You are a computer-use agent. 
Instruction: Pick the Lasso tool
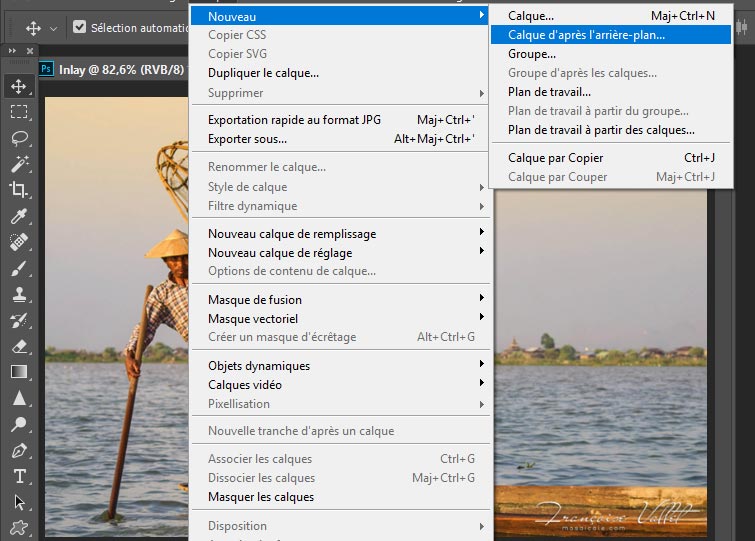[x=19, y=138]
